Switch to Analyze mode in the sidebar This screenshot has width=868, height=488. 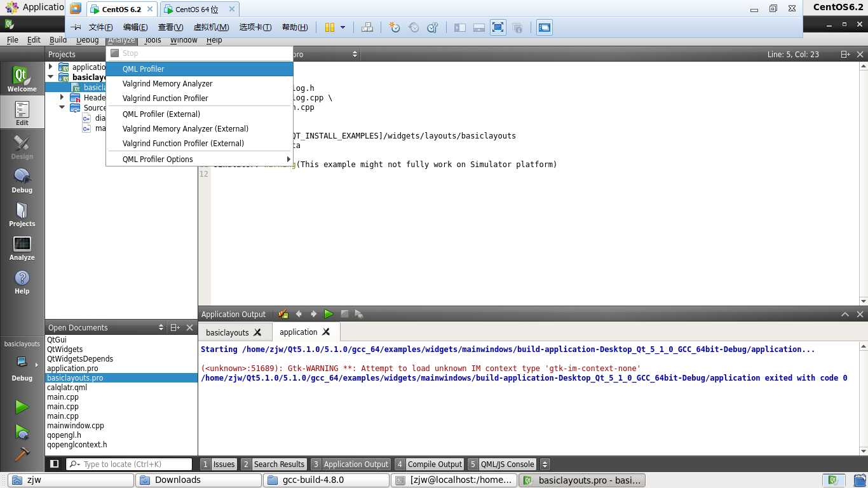(22, 248)
